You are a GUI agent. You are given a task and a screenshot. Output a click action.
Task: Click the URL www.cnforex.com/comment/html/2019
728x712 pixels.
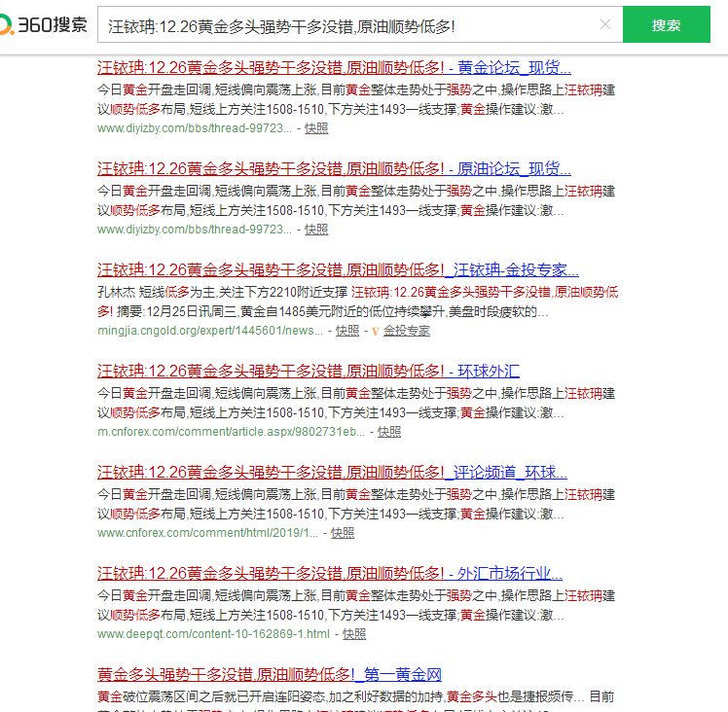(207, 533)
